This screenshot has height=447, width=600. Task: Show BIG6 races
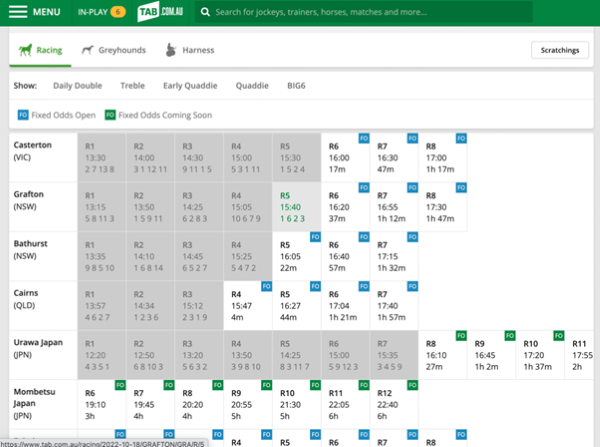[297, 86]
